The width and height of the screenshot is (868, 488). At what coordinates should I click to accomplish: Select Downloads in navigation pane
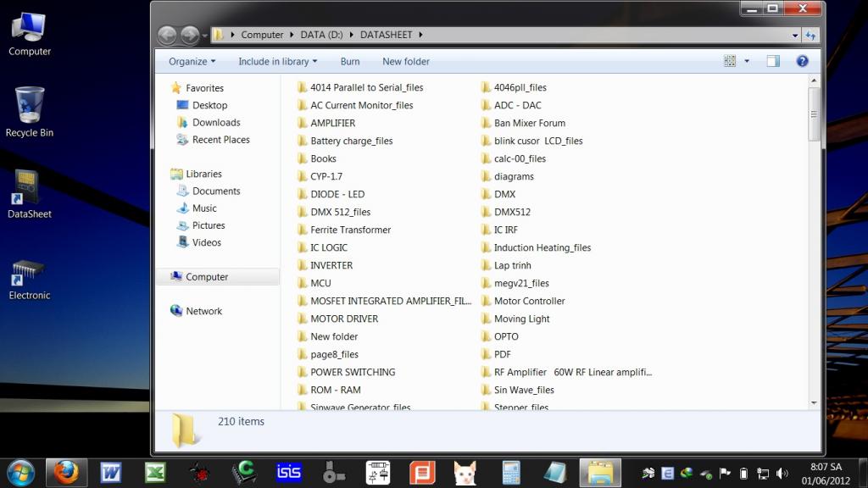pyautogui.click(x=216, y=122)
